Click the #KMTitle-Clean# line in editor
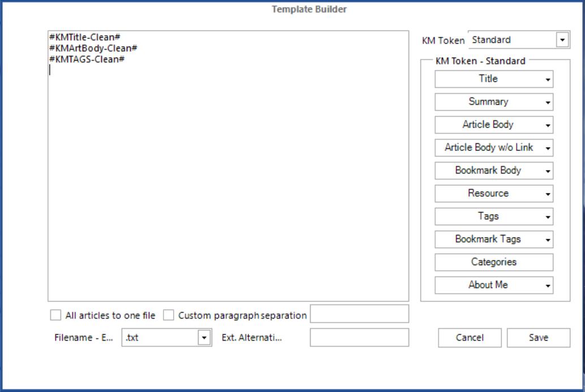 coord(84,38)
